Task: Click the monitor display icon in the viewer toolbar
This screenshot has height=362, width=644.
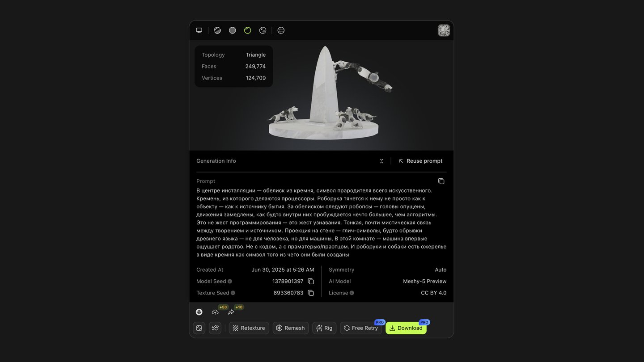Action: coord(199,30)
